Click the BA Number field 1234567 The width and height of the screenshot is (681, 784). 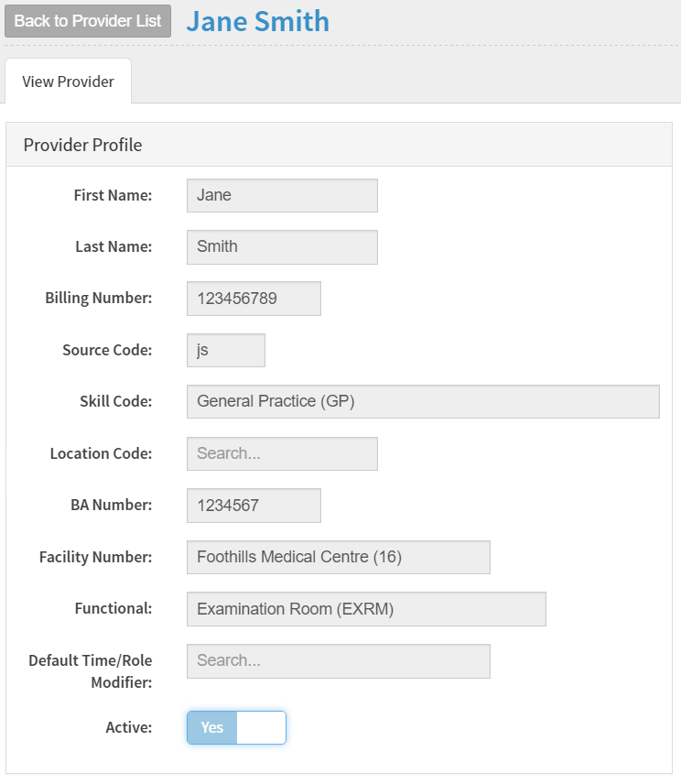tap(254, 506)
